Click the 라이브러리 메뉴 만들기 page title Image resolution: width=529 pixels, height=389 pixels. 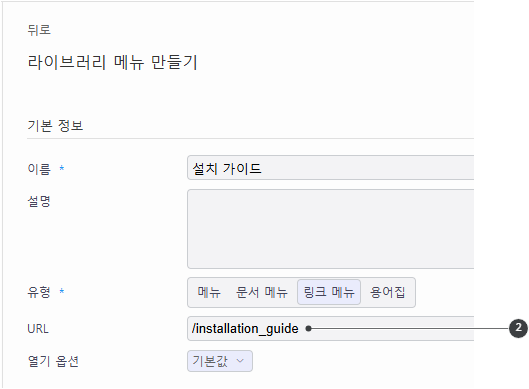(112, 62)
